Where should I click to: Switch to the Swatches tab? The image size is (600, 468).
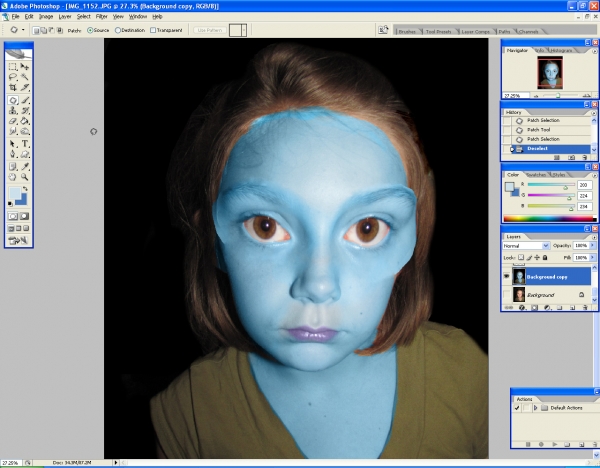click(536, 175)
